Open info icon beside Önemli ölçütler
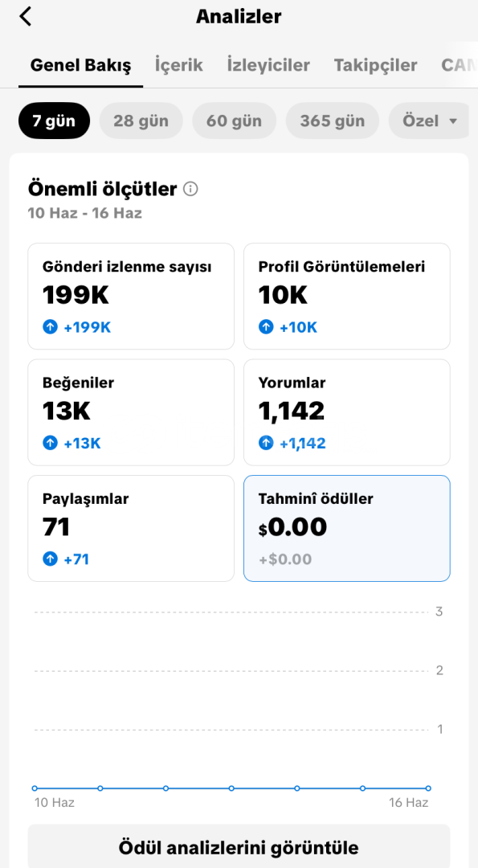Viewport: 478px width, 868px height. 190,190
